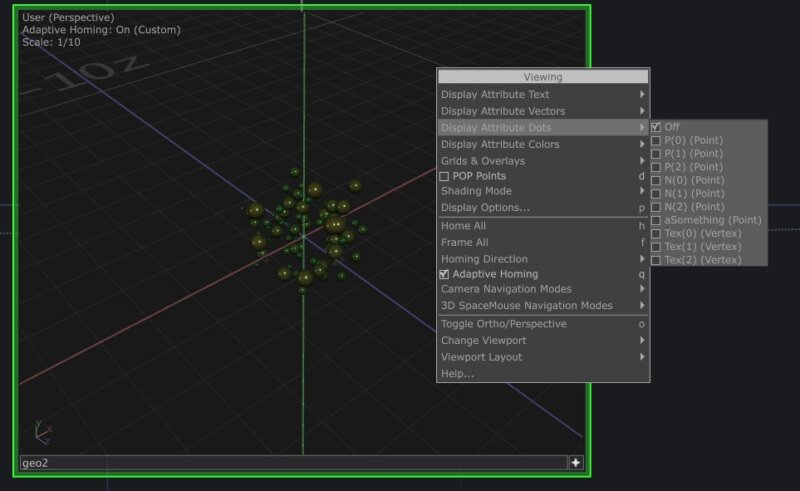This screenshot has height=491, width=800.
Task: Toggle the aSomething (Point) checkbox
Action: (x=656, y=220)
